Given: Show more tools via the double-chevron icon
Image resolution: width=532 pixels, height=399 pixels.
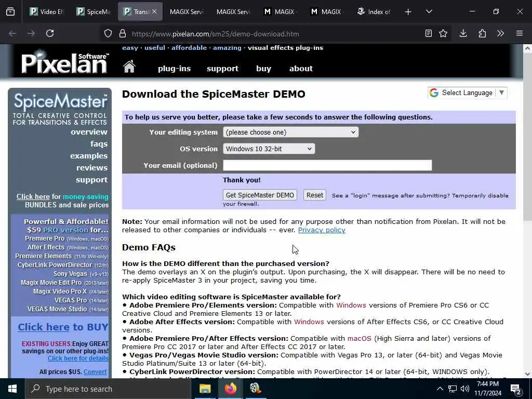Looking at the screenshot, I should coord(500,33).
